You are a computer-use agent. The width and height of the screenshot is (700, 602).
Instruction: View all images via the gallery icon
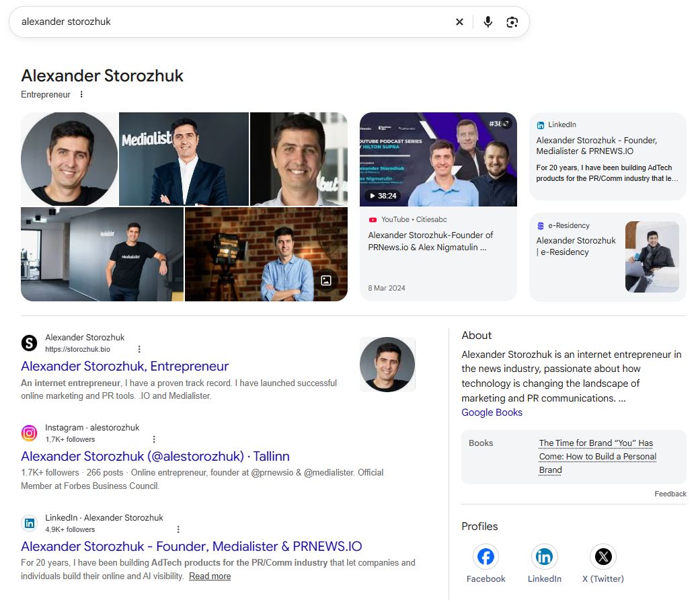click(x=326, y=280)
